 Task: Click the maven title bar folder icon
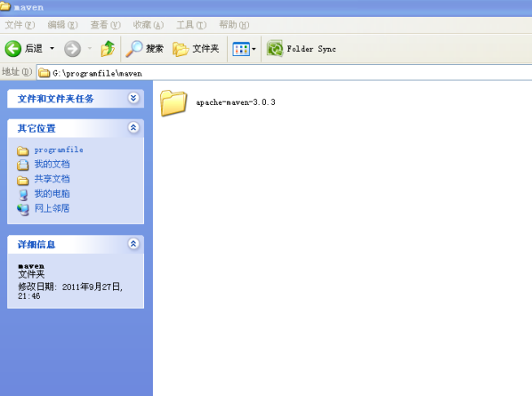5,6
